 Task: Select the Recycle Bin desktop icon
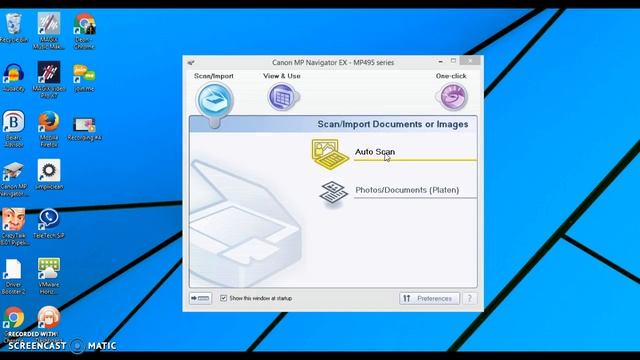(x=14, y=27)
